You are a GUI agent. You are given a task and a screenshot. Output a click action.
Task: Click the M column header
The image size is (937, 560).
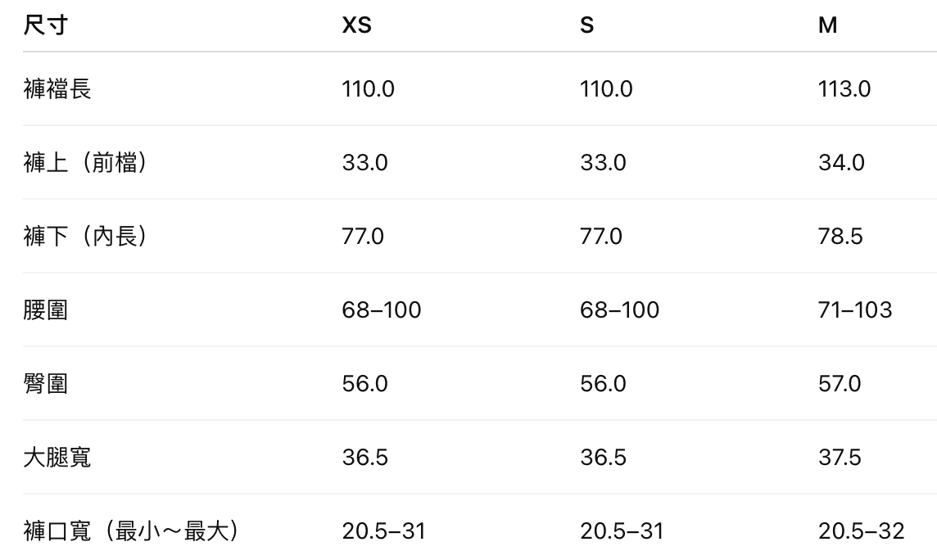[827, 25]
